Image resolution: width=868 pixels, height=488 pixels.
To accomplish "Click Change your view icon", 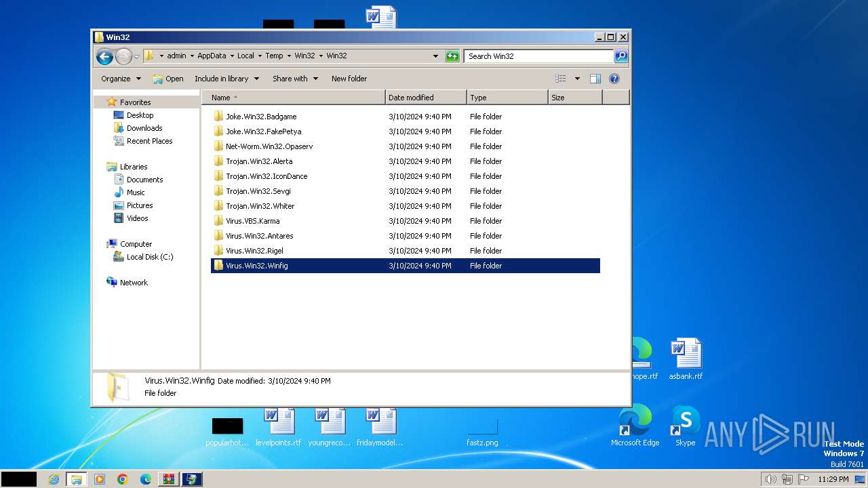I will [x=561, y=79].
